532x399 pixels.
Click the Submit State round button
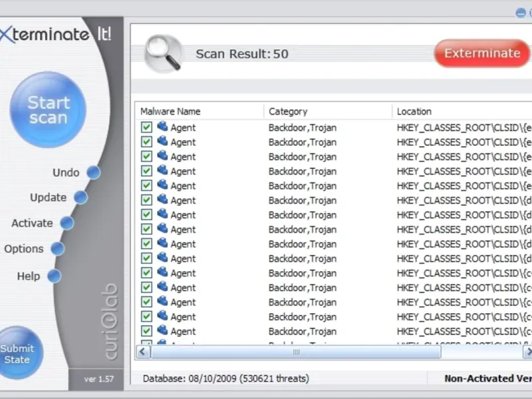[x=18, y=353]
